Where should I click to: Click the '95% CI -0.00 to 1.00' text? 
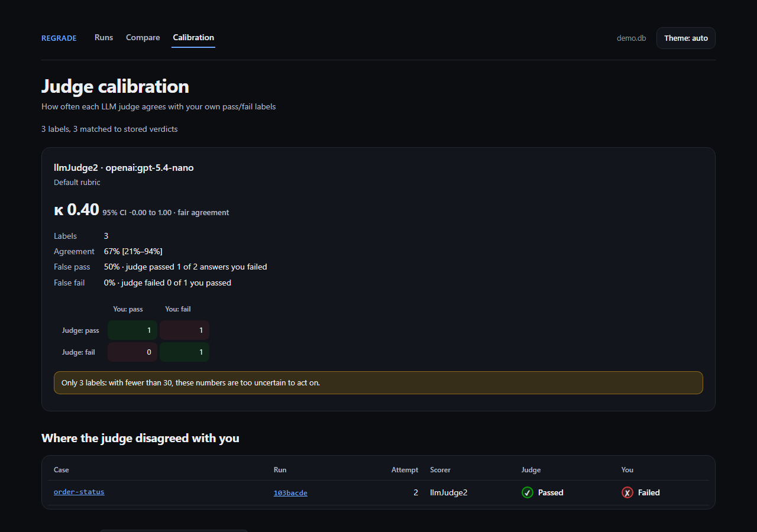click(x=138, y=213)
